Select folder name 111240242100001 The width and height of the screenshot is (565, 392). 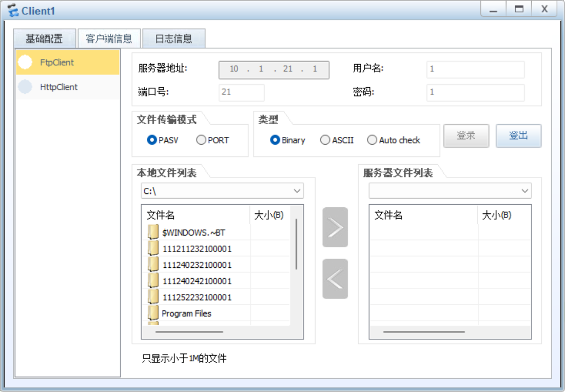197,281
